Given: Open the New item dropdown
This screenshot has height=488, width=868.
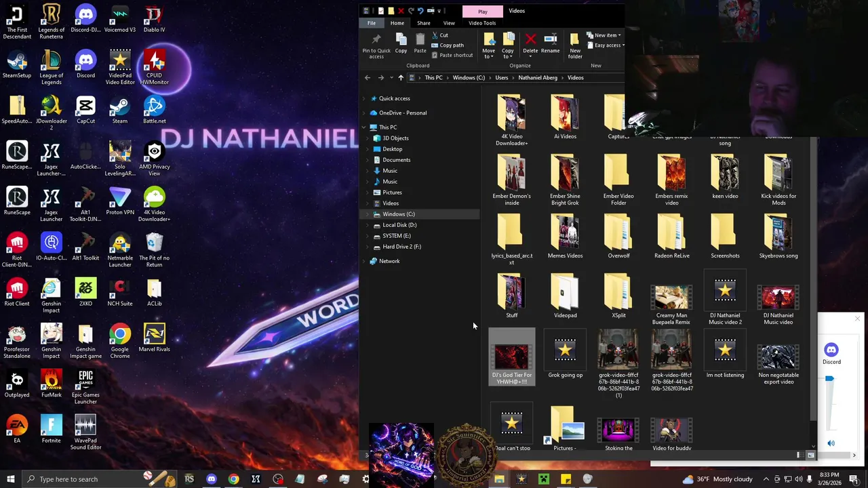Looking at the screenshot, I should tap(604, 35).
